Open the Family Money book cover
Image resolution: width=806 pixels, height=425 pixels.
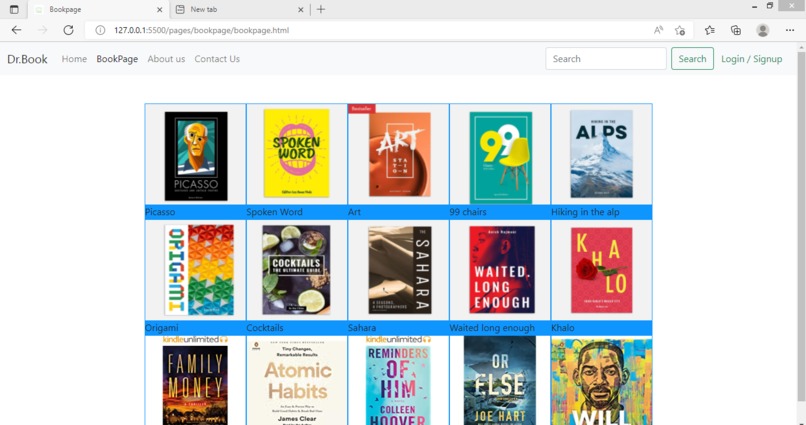click(x=195, y=379)
